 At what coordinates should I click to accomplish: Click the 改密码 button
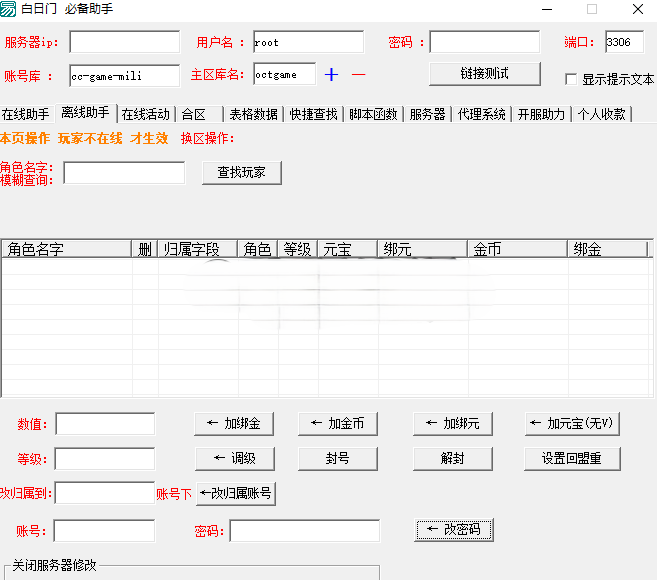point(454,530)
